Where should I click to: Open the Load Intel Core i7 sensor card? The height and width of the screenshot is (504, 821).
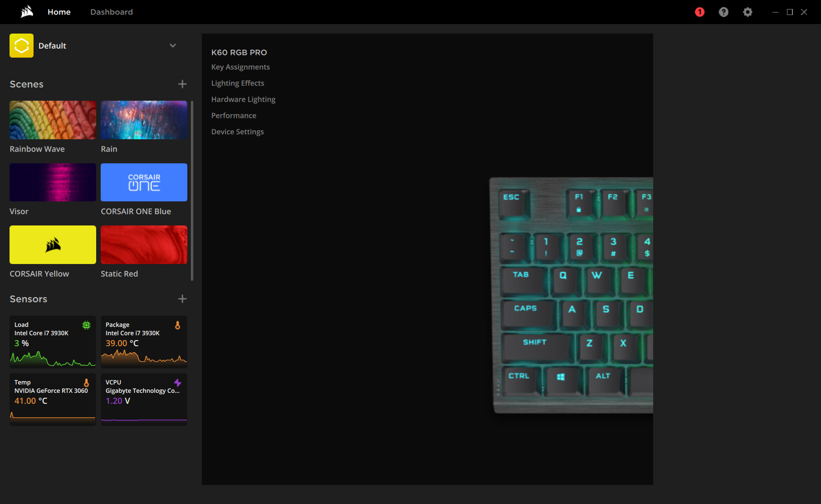coord(53,342)
